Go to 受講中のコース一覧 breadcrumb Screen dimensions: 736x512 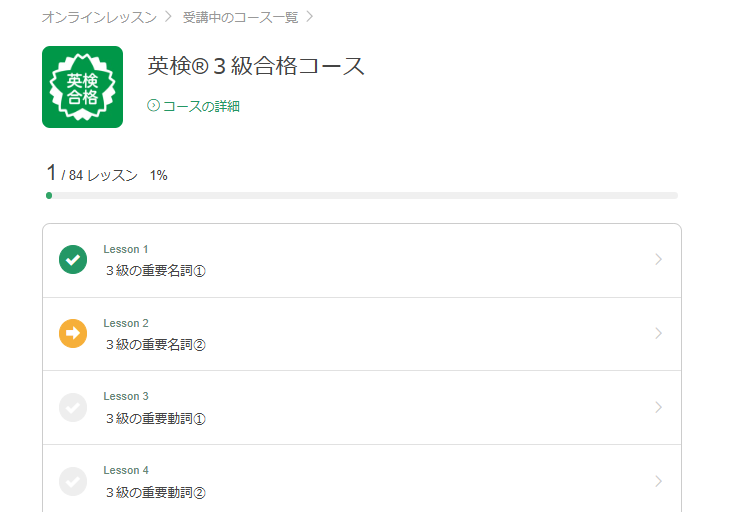tap(240, 17)
